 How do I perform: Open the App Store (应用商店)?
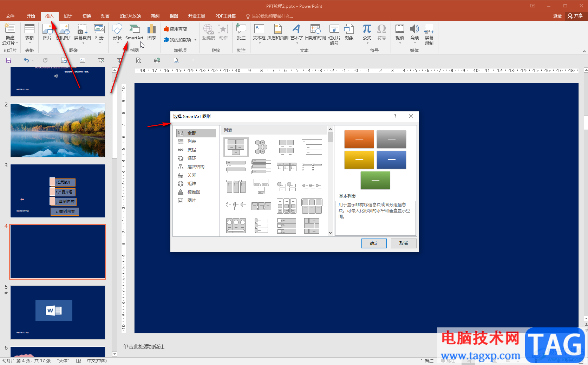[175, 29]
